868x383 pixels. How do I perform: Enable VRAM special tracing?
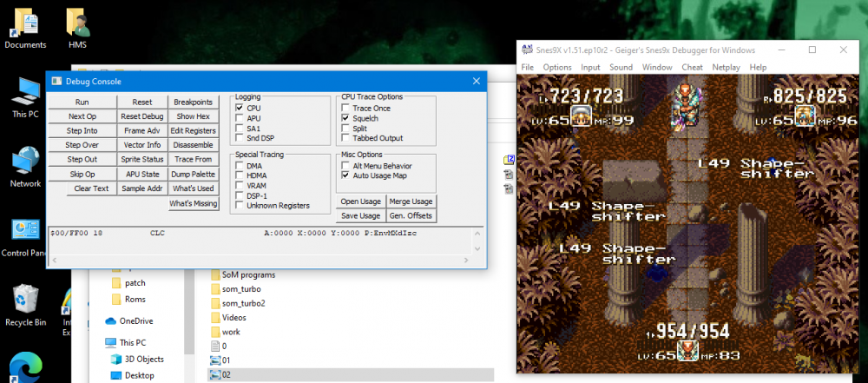click(x=240, y=186)
